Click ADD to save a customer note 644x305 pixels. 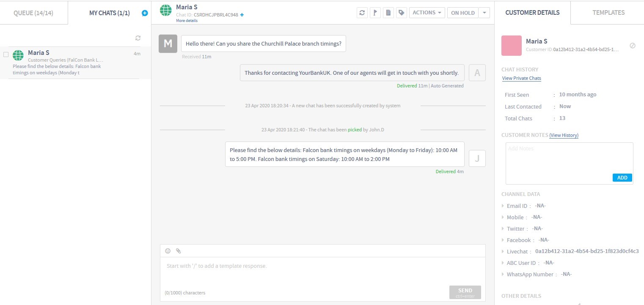click(622, 177)
